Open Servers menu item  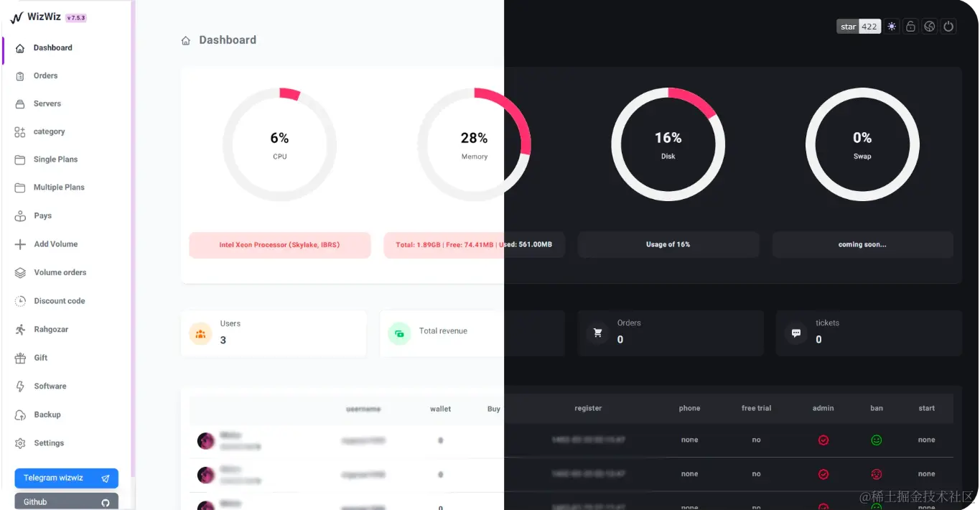point(47,103)
